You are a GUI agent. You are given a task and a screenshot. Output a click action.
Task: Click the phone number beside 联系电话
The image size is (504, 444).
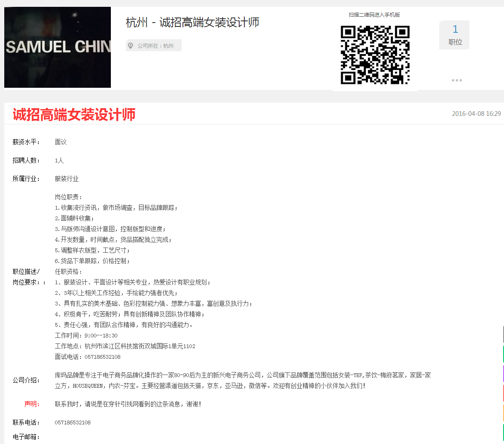pyautogui.click(x=72, y=423)
